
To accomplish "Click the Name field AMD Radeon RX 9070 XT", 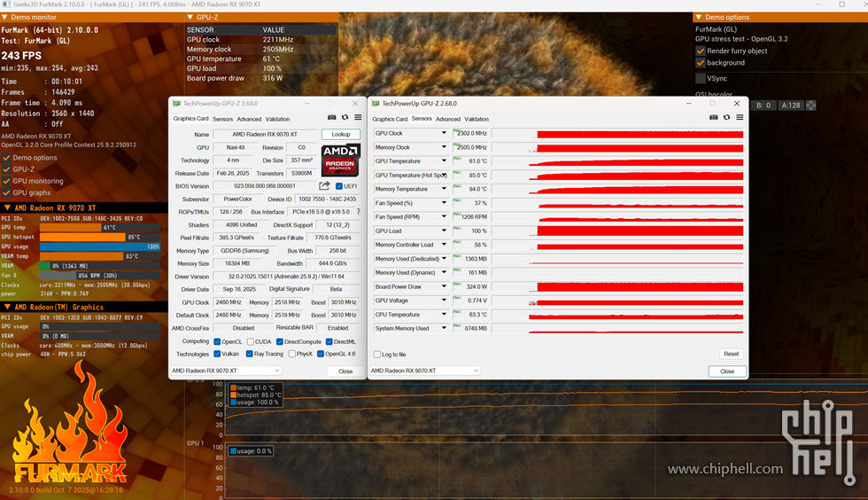I will (x=265, y=134).
